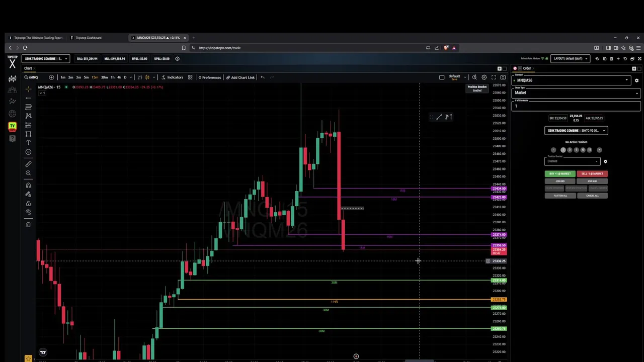Screen dimensions: 644x362
Task: Open the Contract MNQM26 dropdown
Action: tap(572, 80)
